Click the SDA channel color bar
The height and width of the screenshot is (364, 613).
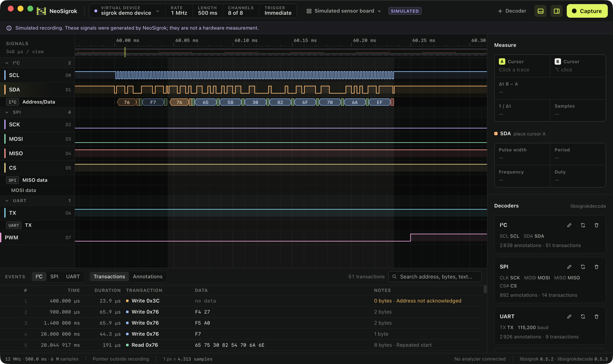[5, 89]
